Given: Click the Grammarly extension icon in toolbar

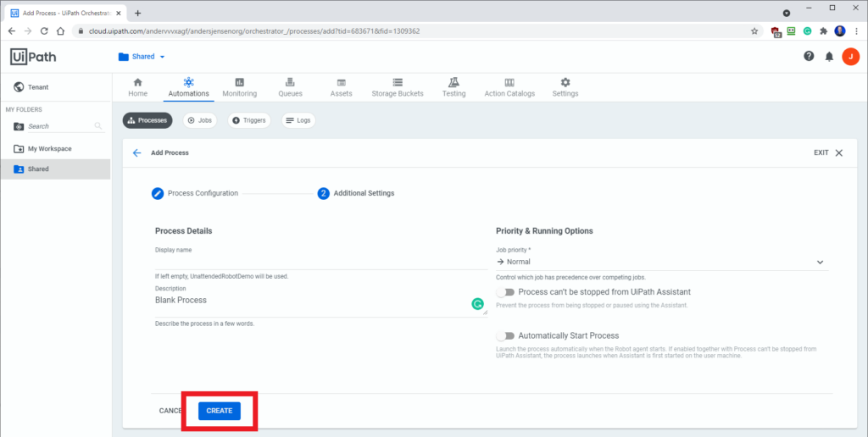Looking at the screenshot, I should pos(807,31).
